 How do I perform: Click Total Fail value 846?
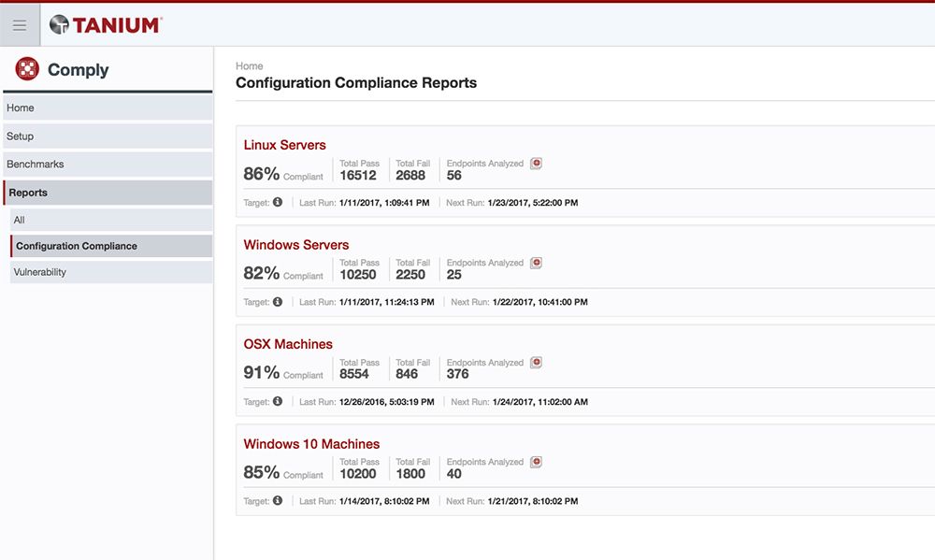(407, 374)
